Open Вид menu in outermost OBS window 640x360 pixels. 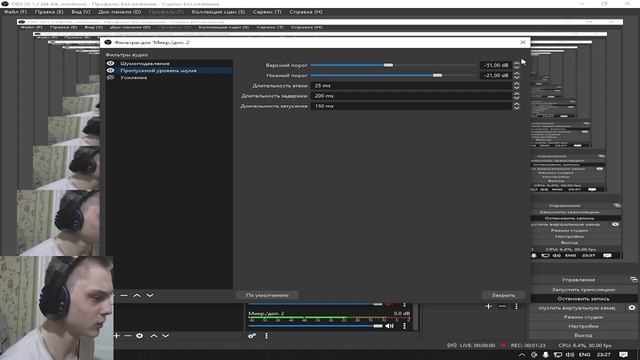coord(81,12)
